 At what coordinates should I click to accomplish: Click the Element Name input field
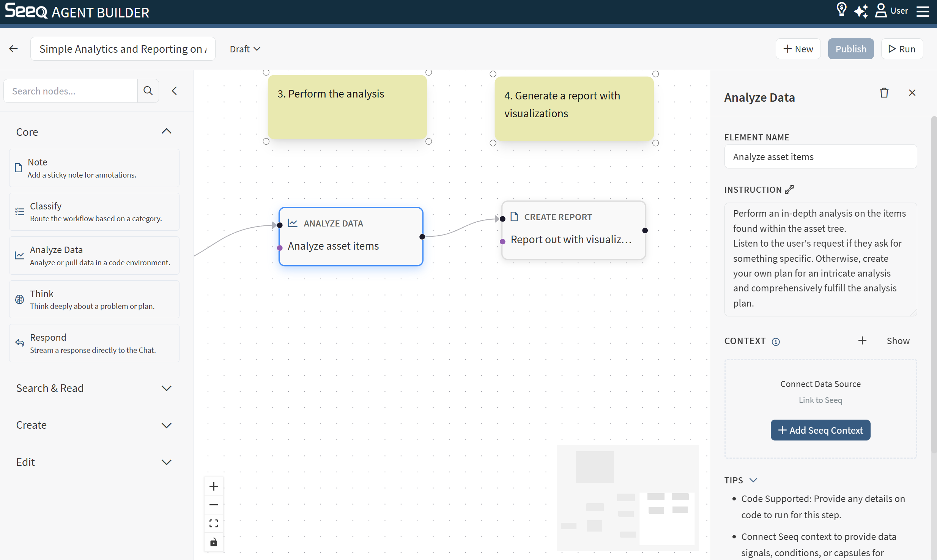click(x=820, y=157)
